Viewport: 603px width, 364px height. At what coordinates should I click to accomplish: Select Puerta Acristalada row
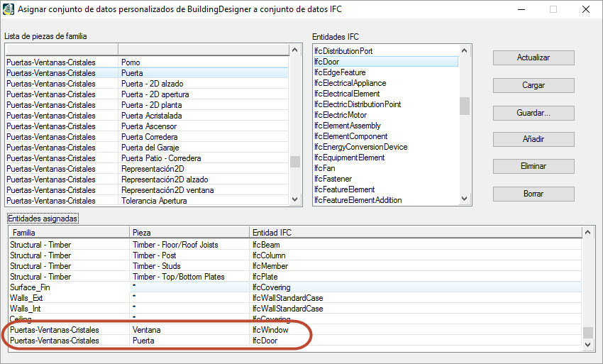coord(147,116)
